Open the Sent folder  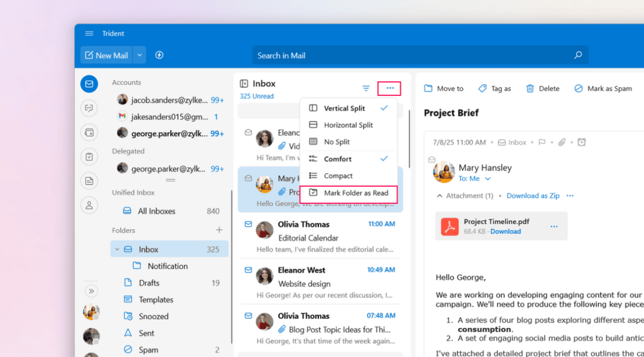tap(170, 333)
